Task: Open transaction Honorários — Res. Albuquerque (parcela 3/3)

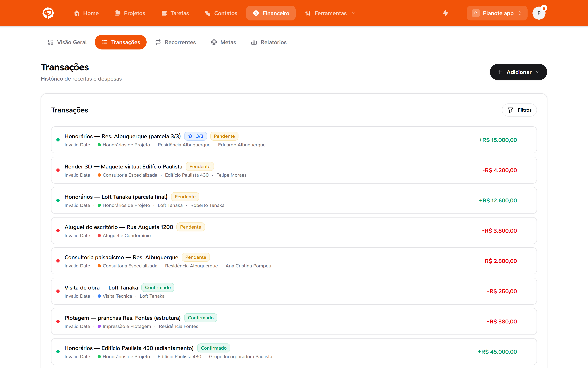Action: pos(294,140)
